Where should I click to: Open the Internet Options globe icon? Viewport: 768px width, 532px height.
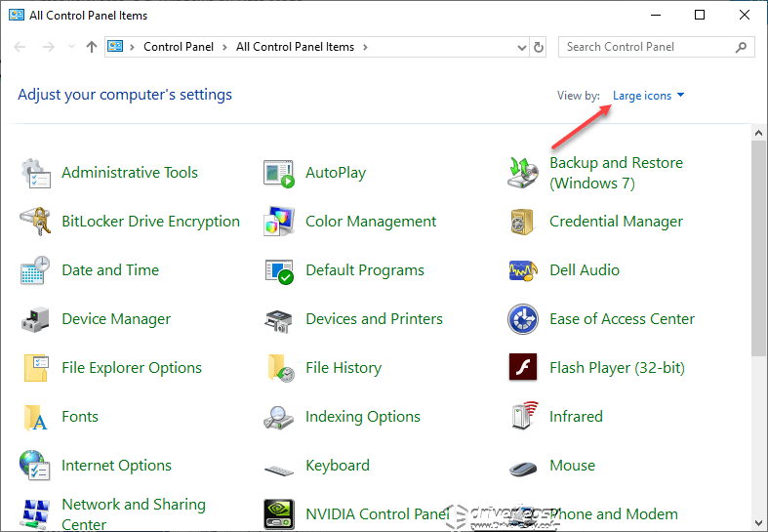point(34,465)
